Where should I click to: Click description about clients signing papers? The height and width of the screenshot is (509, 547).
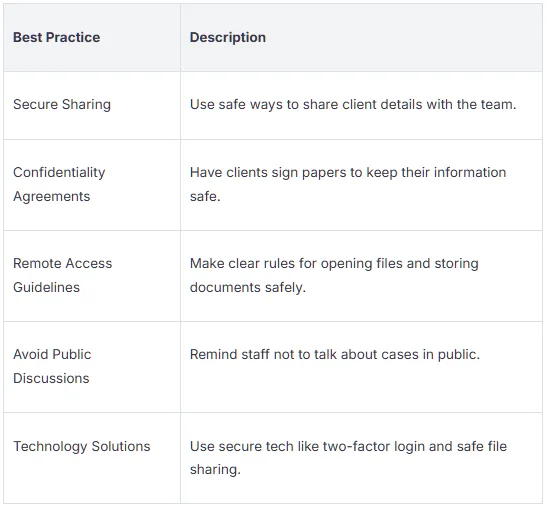(348, 184)
